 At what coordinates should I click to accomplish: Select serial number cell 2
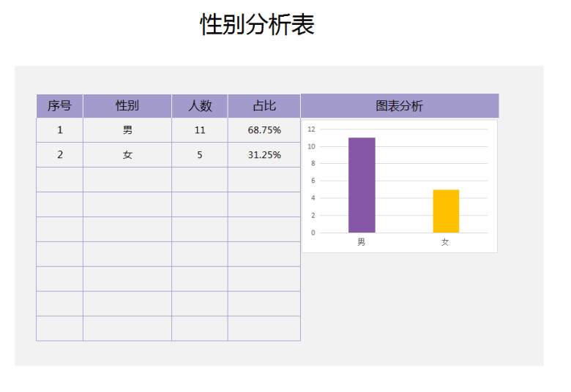point(60,155)
